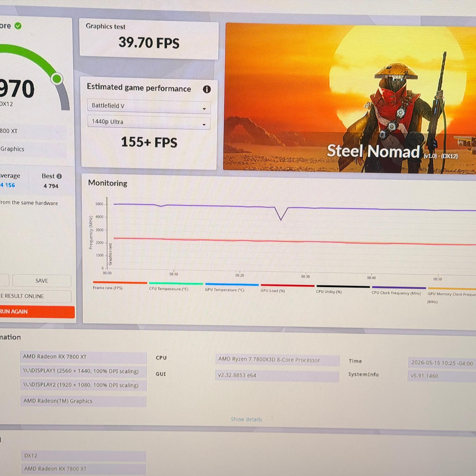Toggle the GPU Temperature (°C) legend item

pyautogui.click(x=231, y=287)
